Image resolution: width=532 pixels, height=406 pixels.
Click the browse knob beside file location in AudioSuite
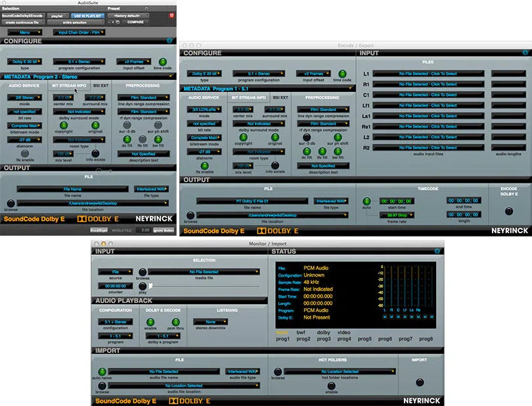tap(11, 204)
